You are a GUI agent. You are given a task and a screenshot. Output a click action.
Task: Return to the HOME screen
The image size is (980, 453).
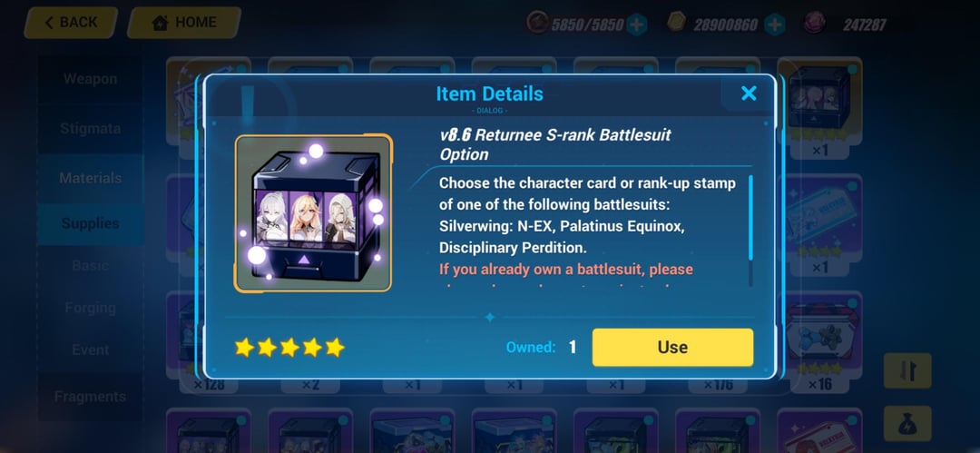[x=184, y=23]
